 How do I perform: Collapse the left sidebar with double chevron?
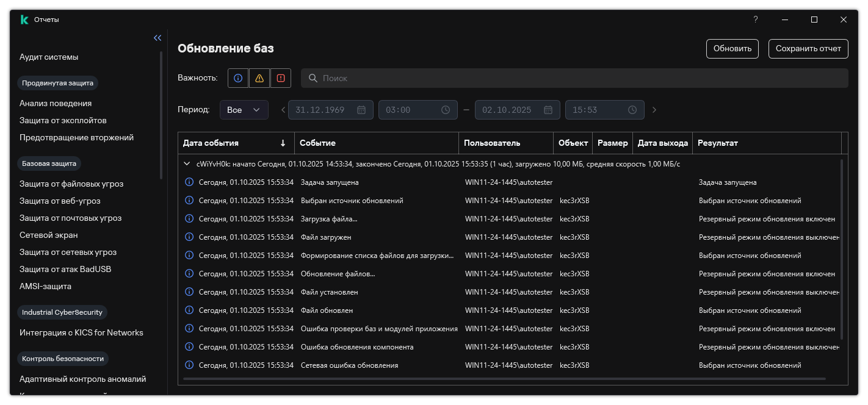coord(157,38)
